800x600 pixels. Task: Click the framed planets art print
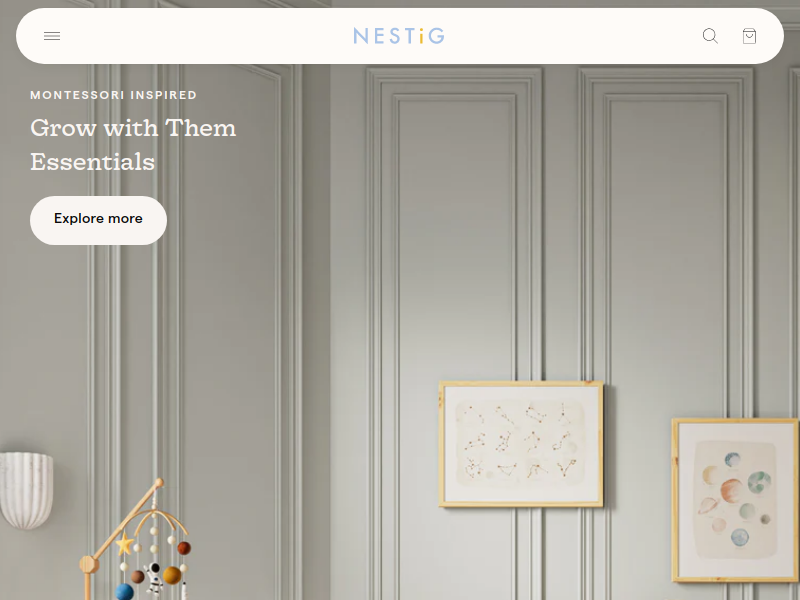point(735,501)
